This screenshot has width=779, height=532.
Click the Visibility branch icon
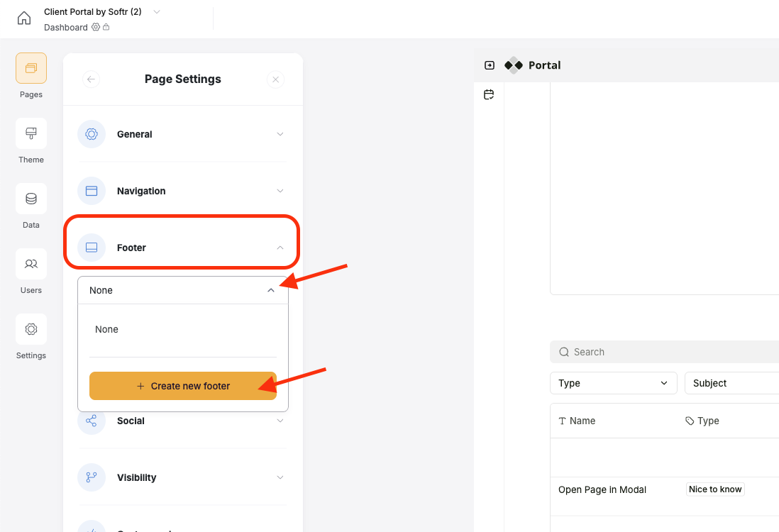pyautogui.click(x=92, y=477)
